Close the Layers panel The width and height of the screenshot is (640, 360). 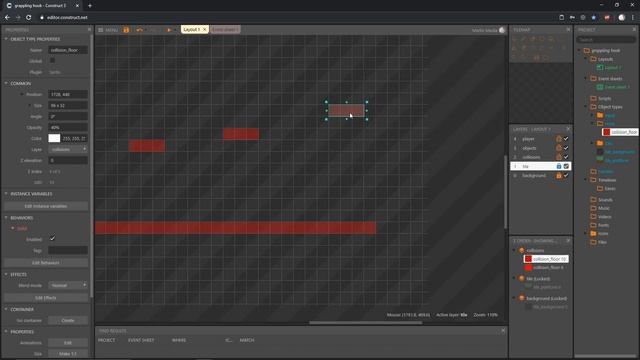click(568, 129)
